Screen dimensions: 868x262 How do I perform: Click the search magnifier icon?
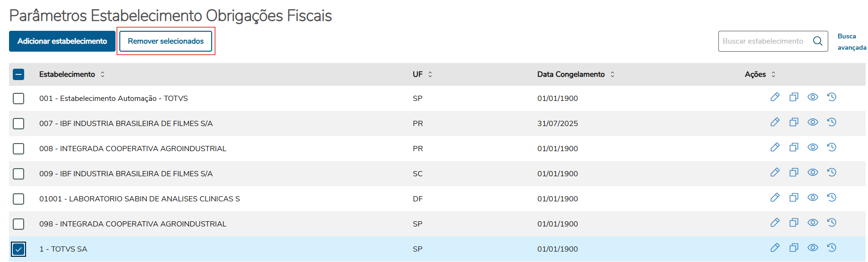pyautogui.click(x=818, y=41)
